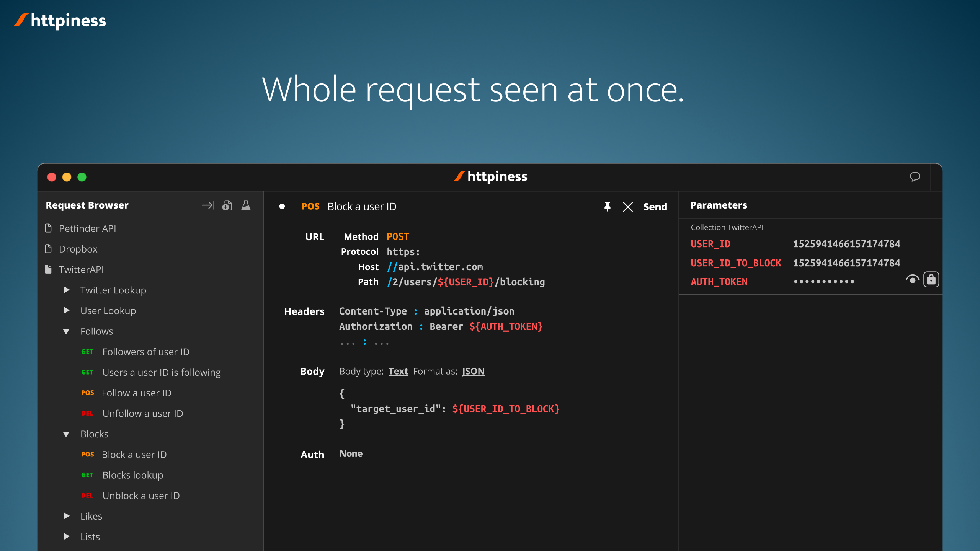980x551 pixels.
Task: Click AUTH_TOKEN parameter name
Action: pyautogui.click(x=719, y=282)
